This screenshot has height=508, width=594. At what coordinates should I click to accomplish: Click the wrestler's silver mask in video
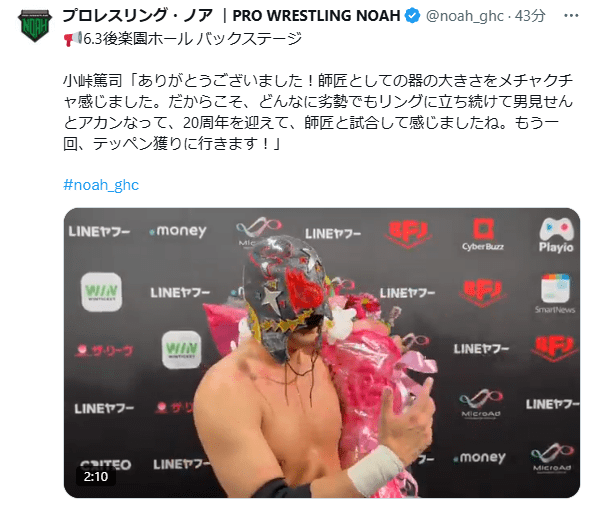point(287,294)
